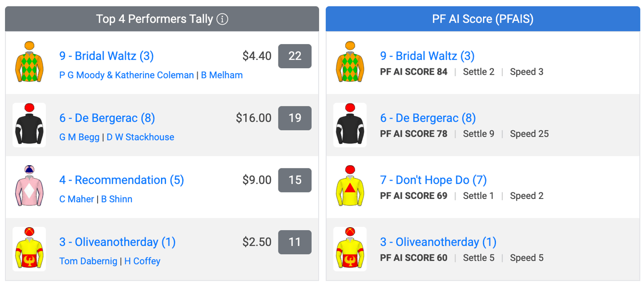Open trainer G M Begg's link
Viewport: 644px width, 288px height.
pyautogui.click(x=79, y=137)
